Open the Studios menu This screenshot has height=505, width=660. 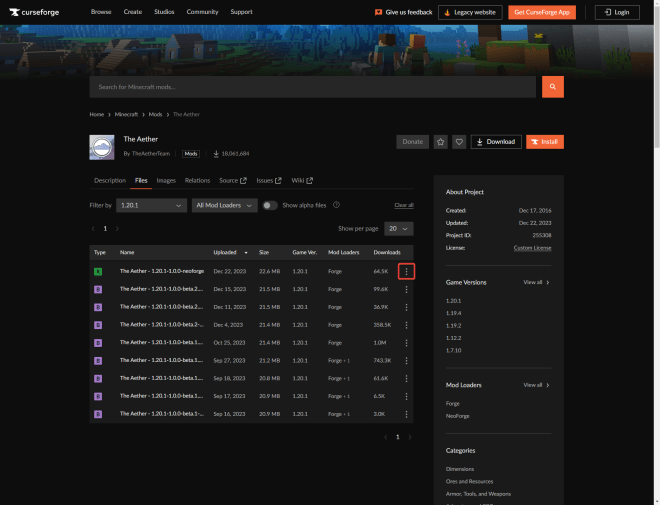click(x=164, y=12)
